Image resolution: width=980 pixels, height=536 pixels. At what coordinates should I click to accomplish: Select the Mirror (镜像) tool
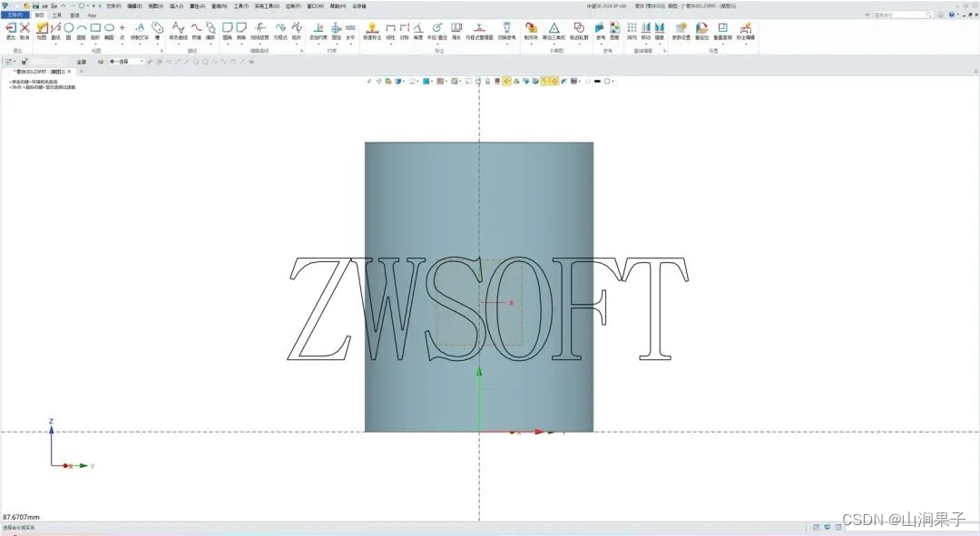coord(660,30)
